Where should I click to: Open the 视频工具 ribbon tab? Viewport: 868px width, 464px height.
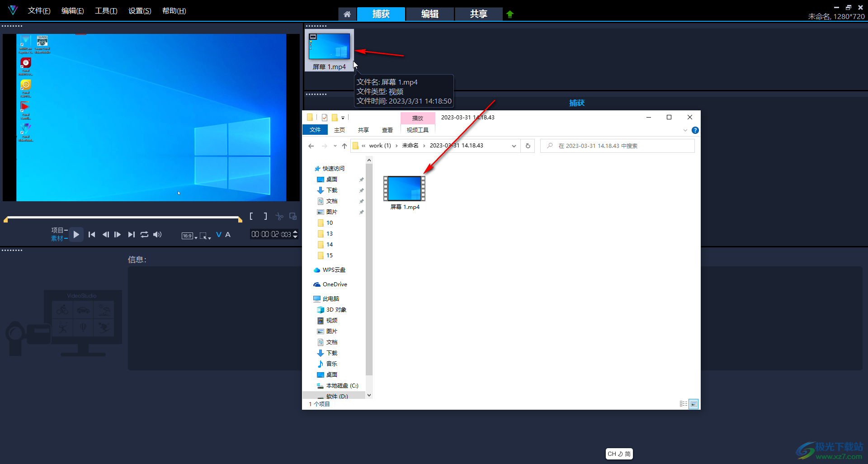tap(418, 130)
